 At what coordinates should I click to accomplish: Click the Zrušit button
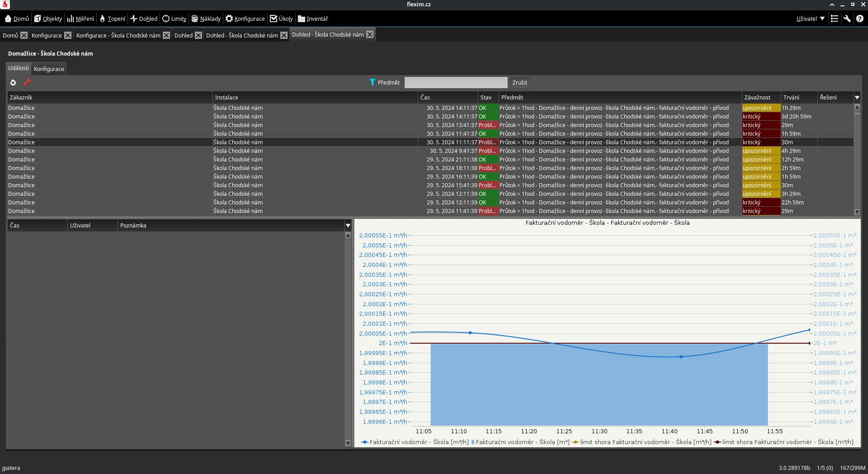point(519,82)
